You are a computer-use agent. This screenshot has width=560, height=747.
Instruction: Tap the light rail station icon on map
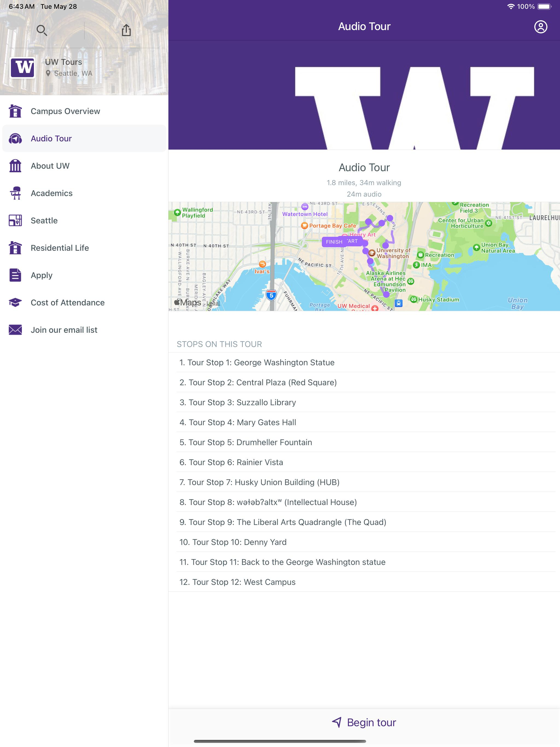click(399, 303)
